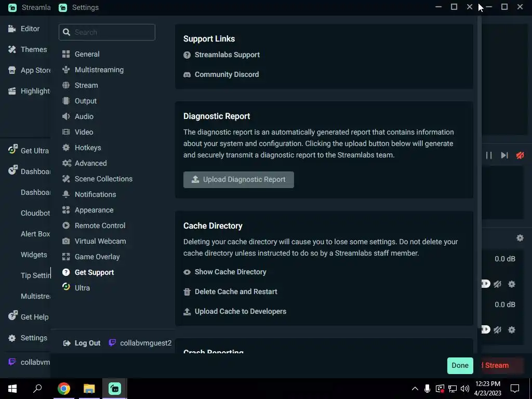The image size is (532, 399).
Task: Open Alert Box in main sidebar
Action: [x=35, y=234]
